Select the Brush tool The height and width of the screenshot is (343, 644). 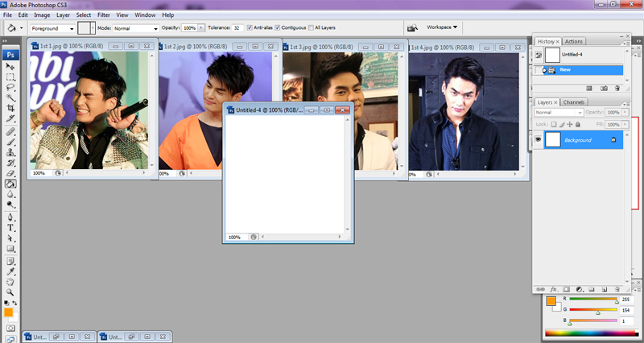(x=10, y=143)
